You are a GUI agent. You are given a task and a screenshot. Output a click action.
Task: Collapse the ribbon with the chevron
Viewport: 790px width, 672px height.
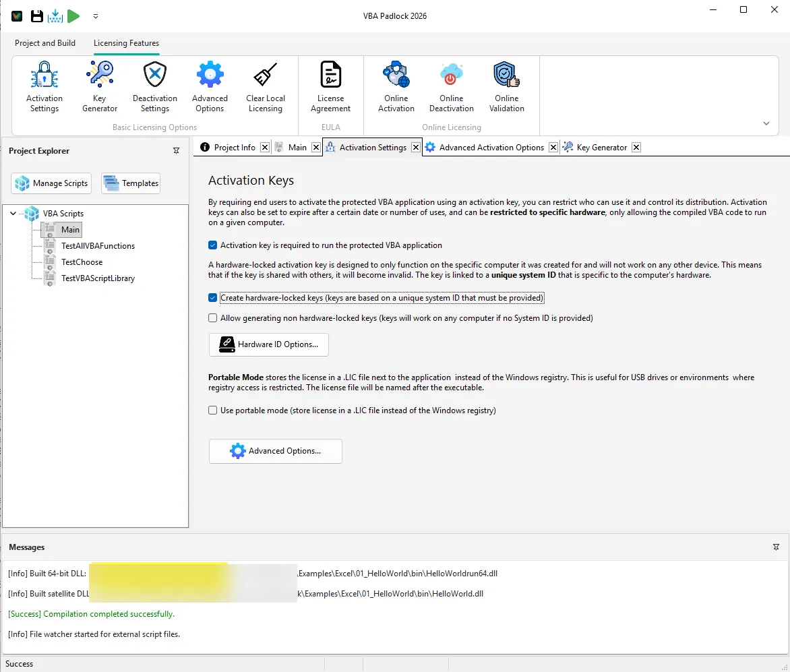point(766,123)
